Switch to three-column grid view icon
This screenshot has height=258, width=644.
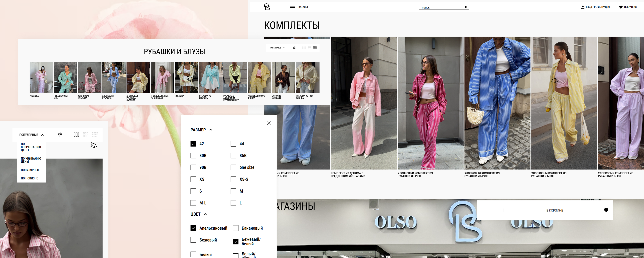click(76, 135)
